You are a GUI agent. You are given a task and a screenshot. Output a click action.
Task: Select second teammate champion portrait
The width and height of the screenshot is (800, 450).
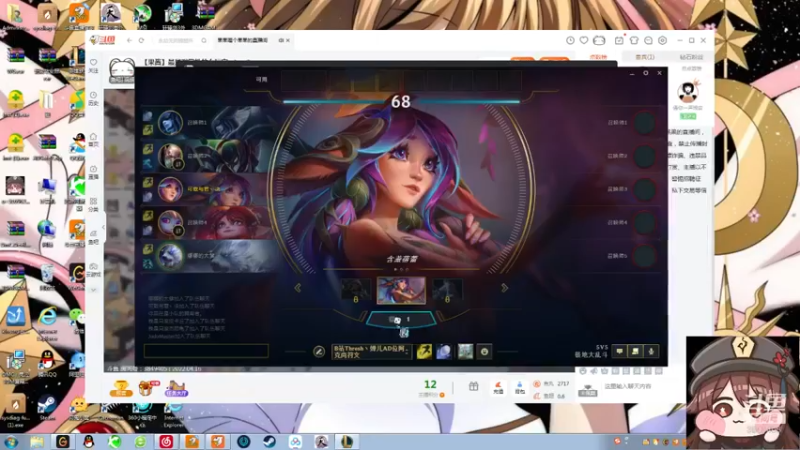[x=170, y=156]
